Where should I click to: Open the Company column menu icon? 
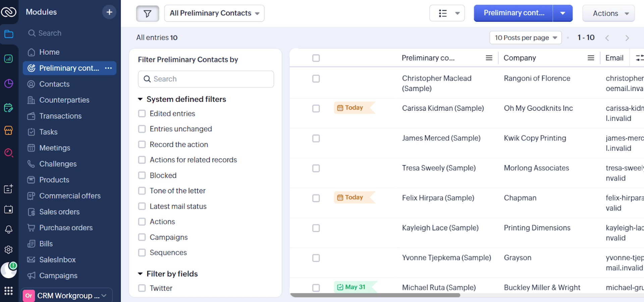pyautogui.click(x=591, y=58)
